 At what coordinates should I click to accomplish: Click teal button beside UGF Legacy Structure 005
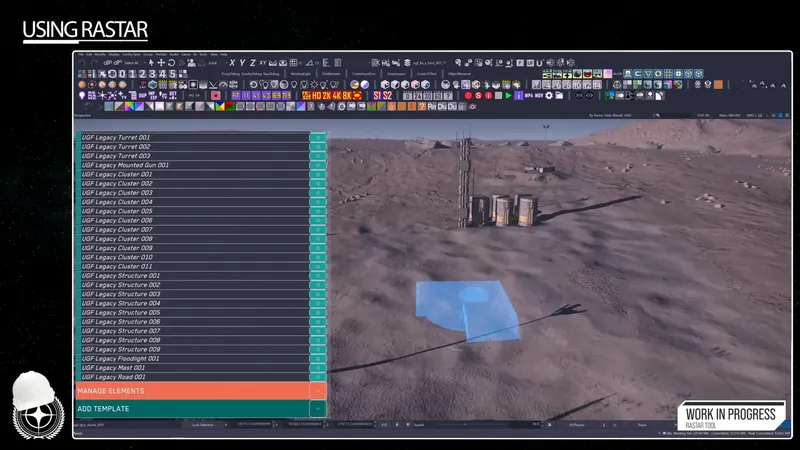(317, 312)
